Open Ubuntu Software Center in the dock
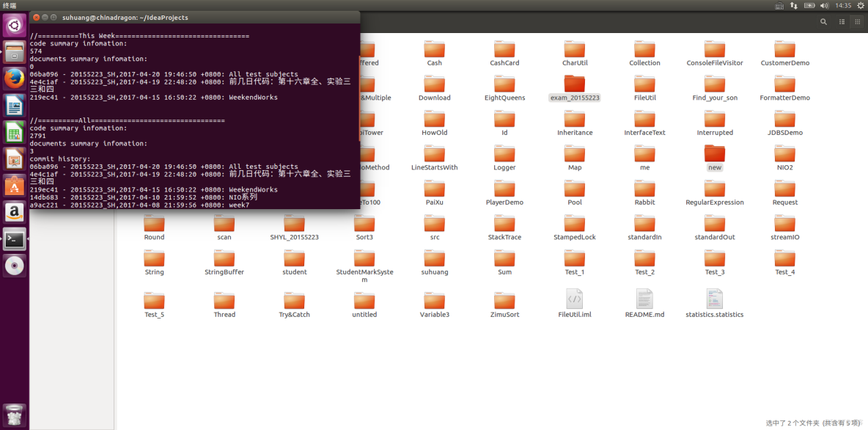This screenshot has height=430, width=868. click(x=15, y=186)
